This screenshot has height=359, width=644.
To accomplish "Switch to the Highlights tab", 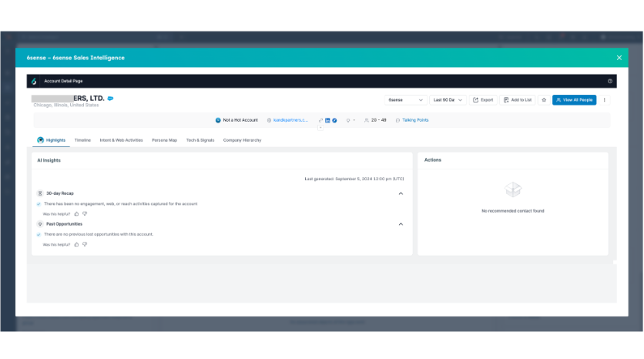I will (52, 140).
